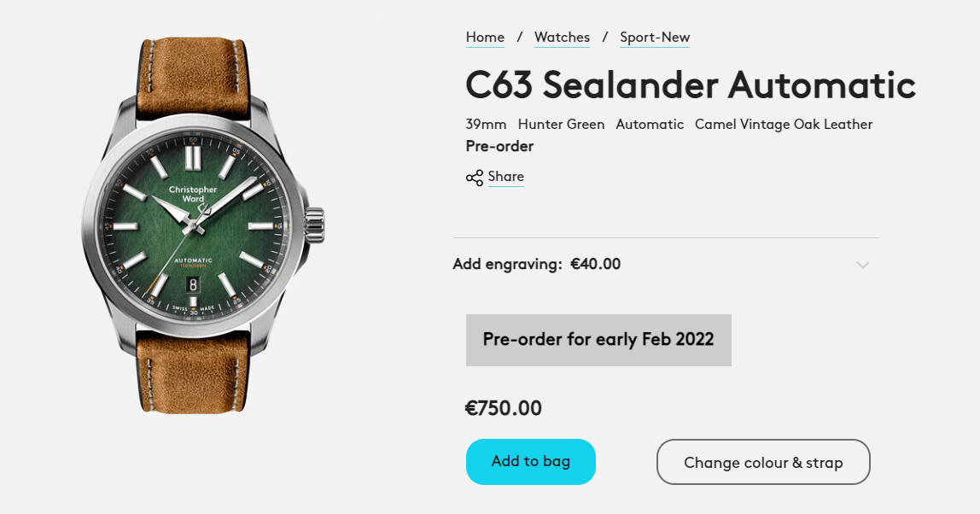This screenshot has width=980, height=514.
Task: Open the Watches breadcrumb link
Action: coord(562,38)
